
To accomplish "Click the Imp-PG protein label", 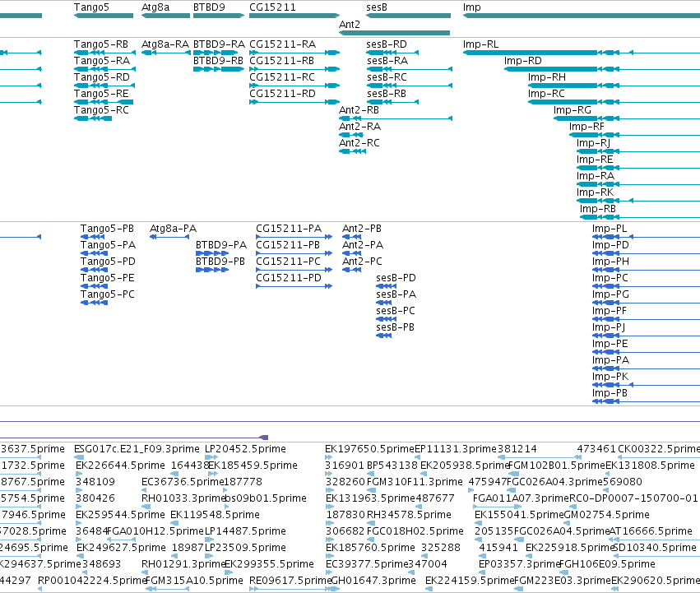I will [610, 294].
